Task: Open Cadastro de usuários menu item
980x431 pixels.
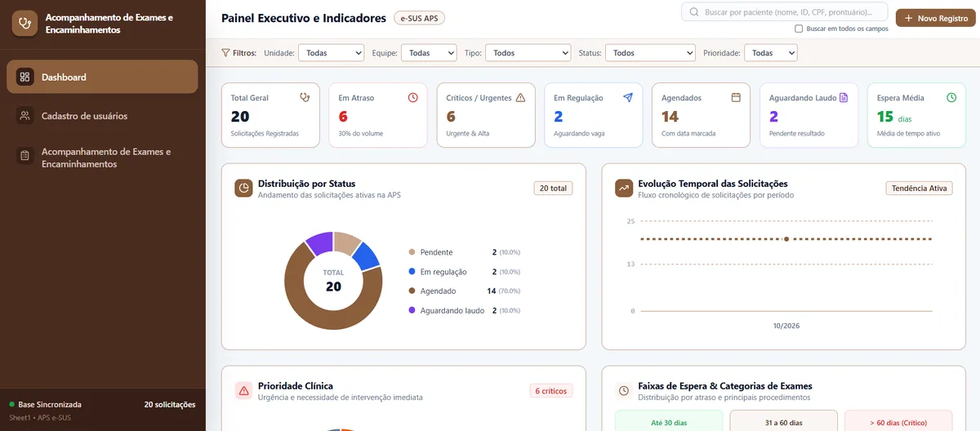Action: pos(102,116)
